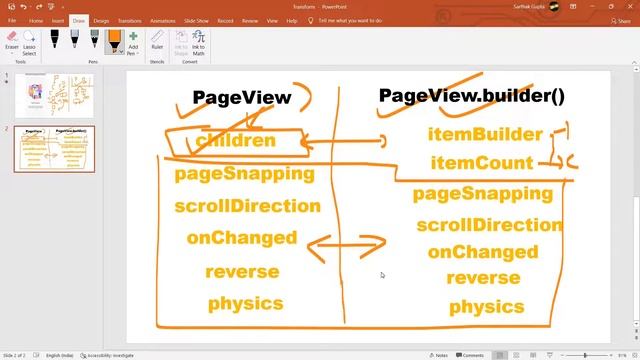Click the children text on slide
Image resolution: width=640 pixels, height=360 pixels.
(x=236, y=140)
